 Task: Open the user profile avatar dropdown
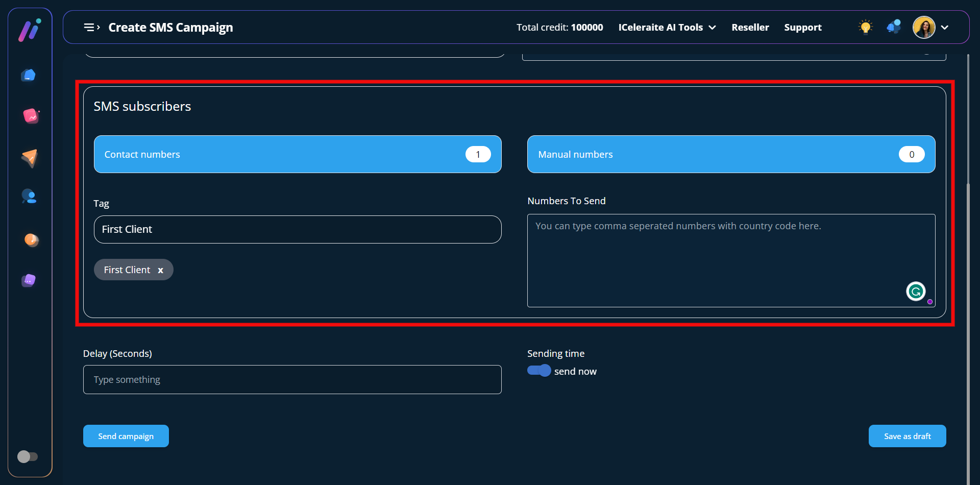[930, 28]
